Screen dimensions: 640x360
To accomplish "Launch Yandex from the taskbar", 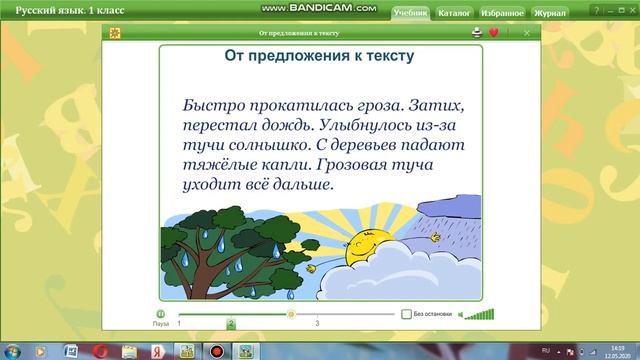I will click(158, 351).
